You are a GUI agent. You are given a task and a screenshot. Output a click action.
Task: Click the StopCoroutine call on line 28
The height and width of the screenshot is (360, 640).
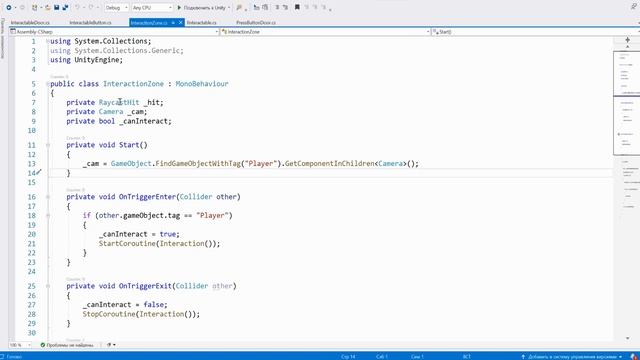click(x=109, y=314)
